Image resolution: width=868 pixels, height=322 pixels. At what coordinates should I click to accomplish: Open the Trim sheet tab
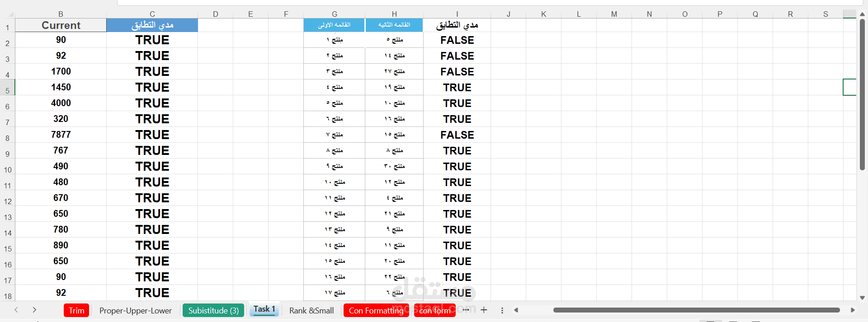tap(76, 310)
